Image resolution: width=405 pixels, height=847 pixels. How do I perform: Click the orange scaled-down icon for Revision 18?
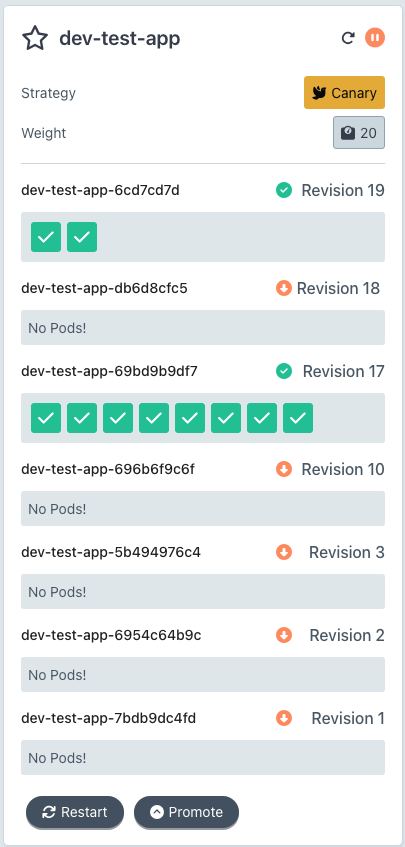point(284,288)
